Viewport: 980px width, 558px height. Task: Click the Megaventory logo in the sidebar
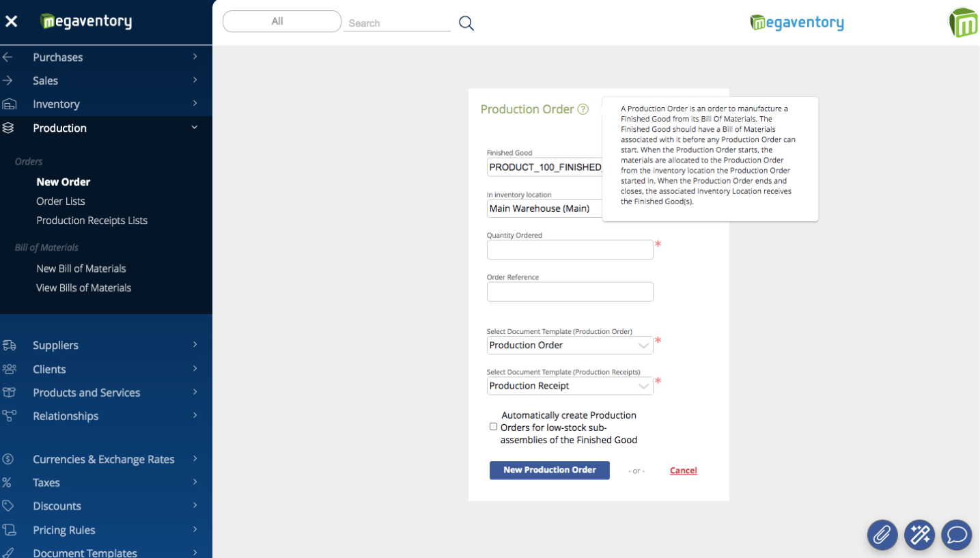(86, 21)
